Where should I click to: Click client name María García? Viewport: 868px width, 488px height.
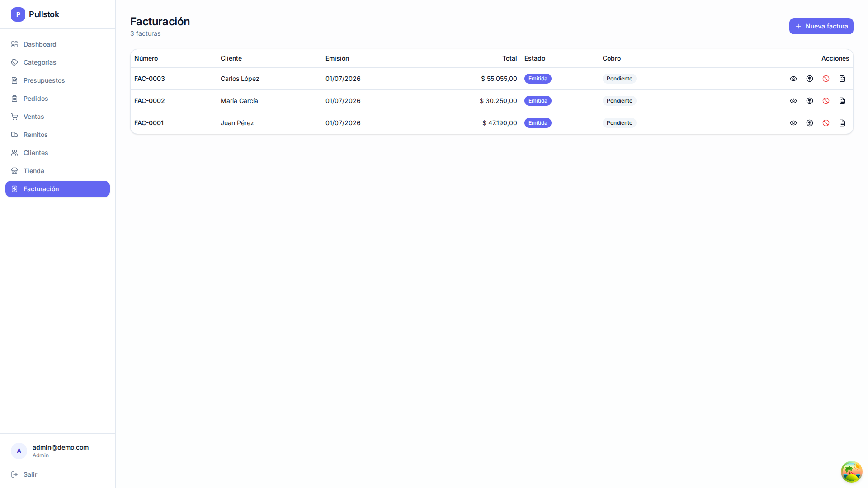239,101
